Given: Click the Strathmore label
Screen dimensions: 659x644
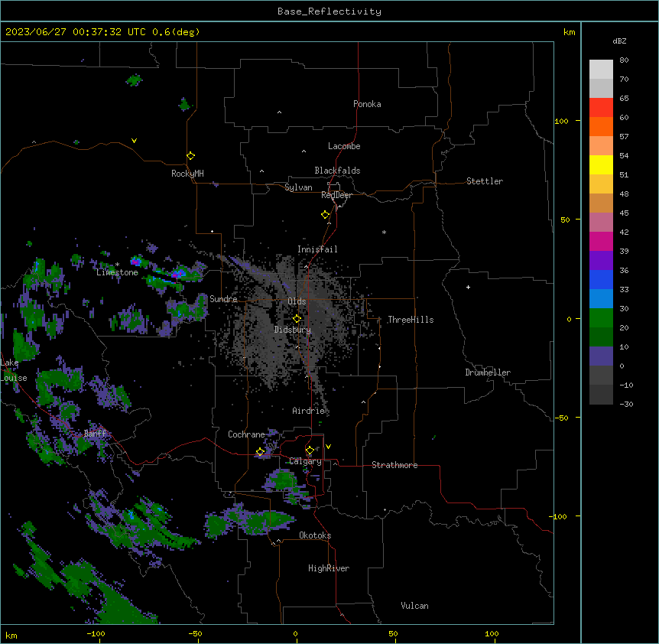Looking at the screenshot, I should pos(394,465).
